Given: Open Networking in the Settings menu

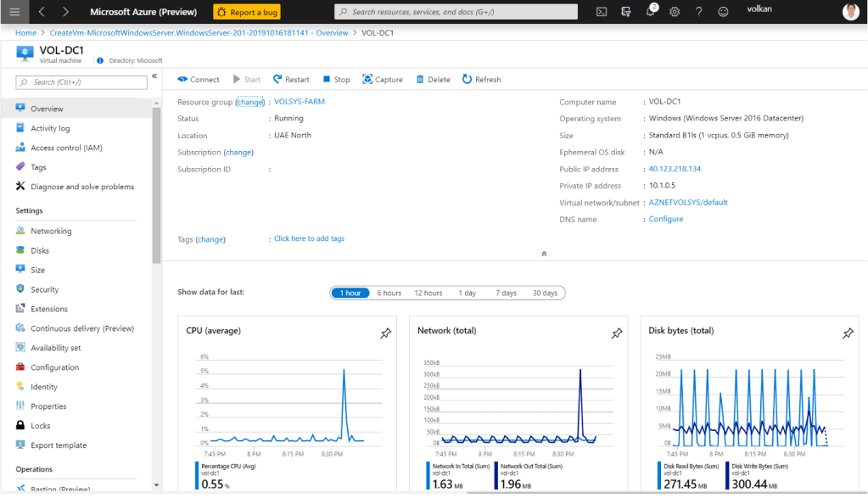Looking at the screenshot, I should click(51, 231).
